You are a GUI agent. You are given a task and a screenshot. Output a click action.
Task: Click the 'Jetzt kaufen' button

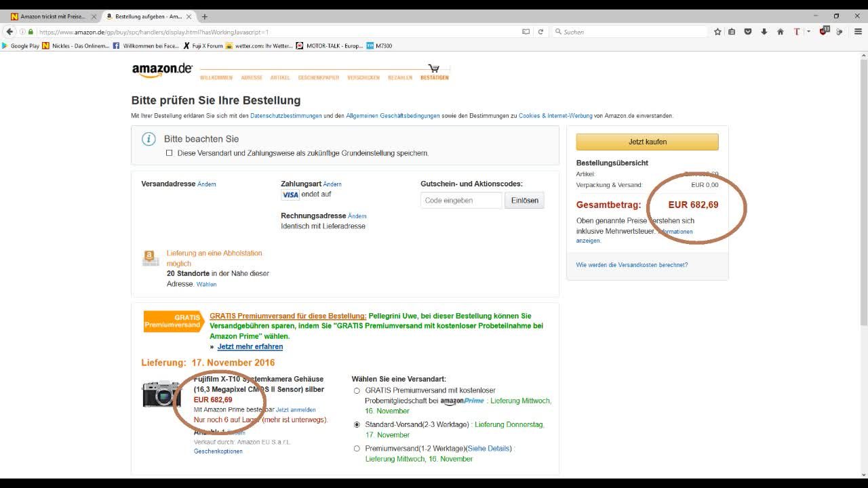[x=647, y=142]
